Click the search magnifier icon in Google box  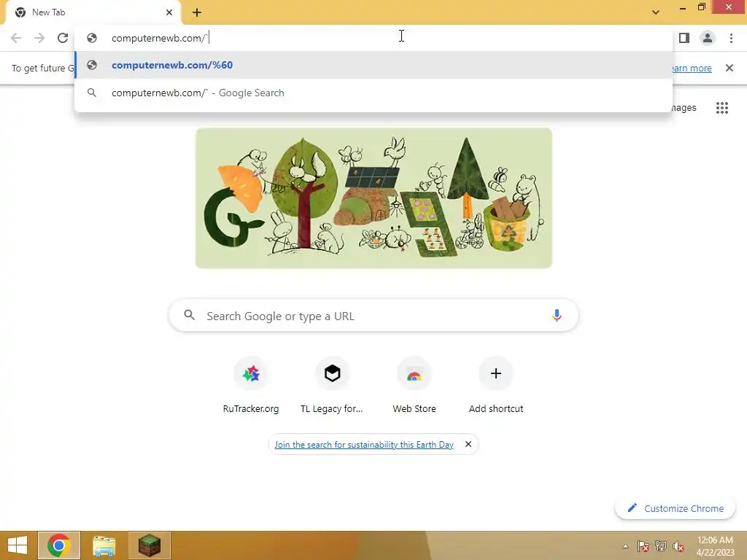pyautogui.click(x=190, y=315)
